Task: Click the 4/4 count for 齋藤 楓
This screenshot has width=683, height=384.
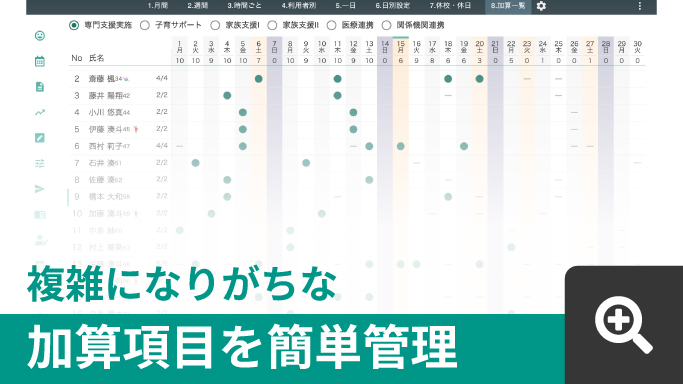Action: pyautogui.click(x=162, y=78)
